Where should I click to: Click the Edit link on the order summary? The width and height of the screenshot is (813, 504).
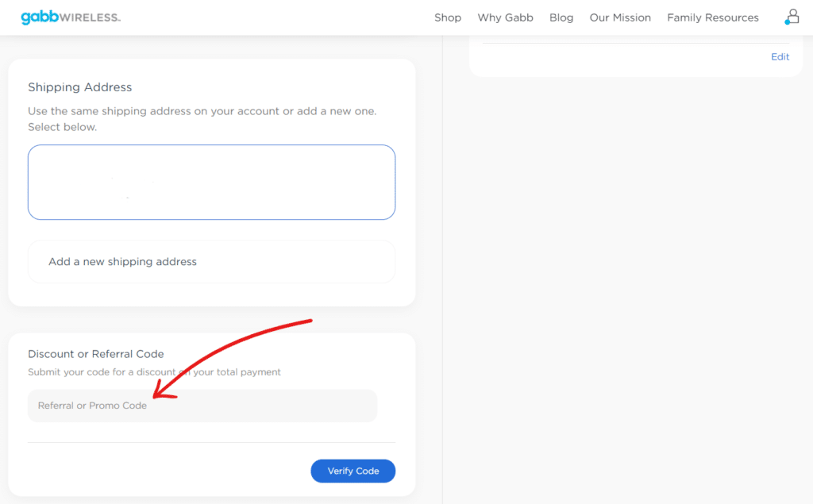779,56
